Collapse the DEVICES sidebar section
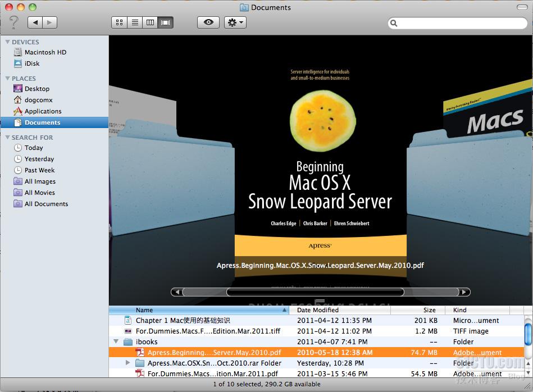The height and width of the screenshot is (392, 533). tap(7, 42)
